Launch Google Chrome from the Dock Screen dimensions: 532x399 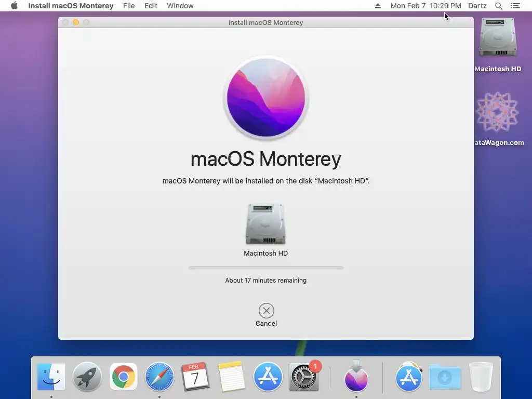tap(124, 377)
